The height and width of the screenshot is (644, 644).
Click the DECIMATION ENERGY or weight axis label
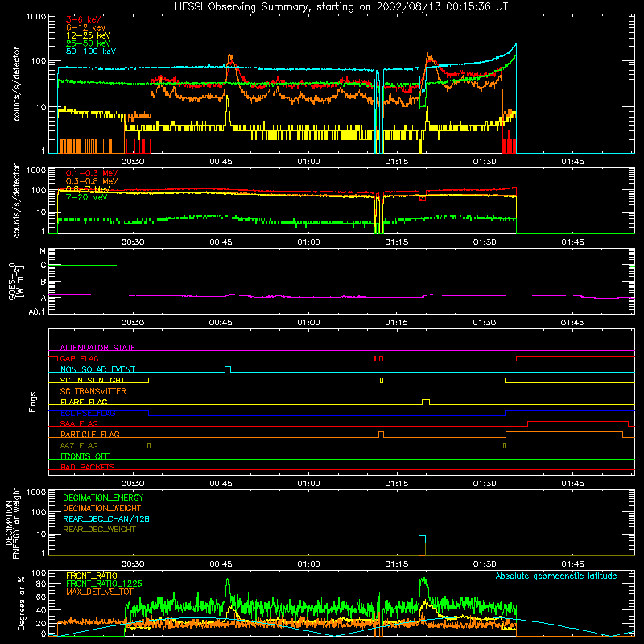pos(12,522)
